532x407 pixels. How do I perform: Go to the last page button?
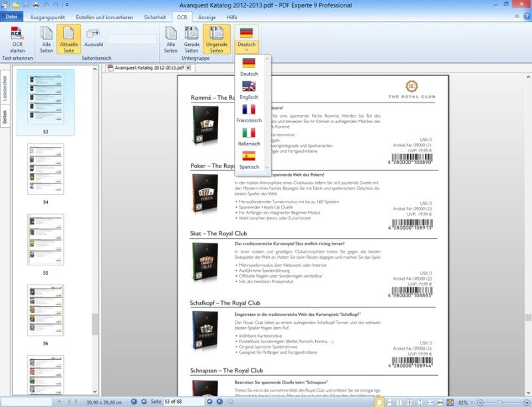pyautogui.click(x=219, y=402)
